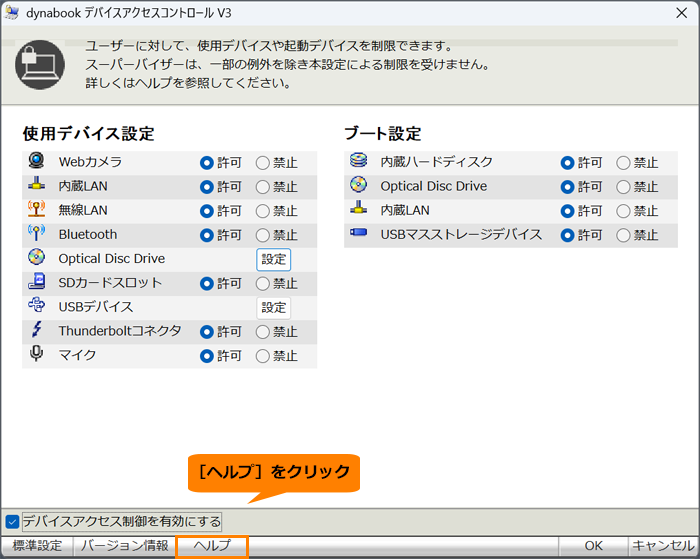
Task: Select 禁止 for USBマスストレージデバイス
Action: (623, 235)
